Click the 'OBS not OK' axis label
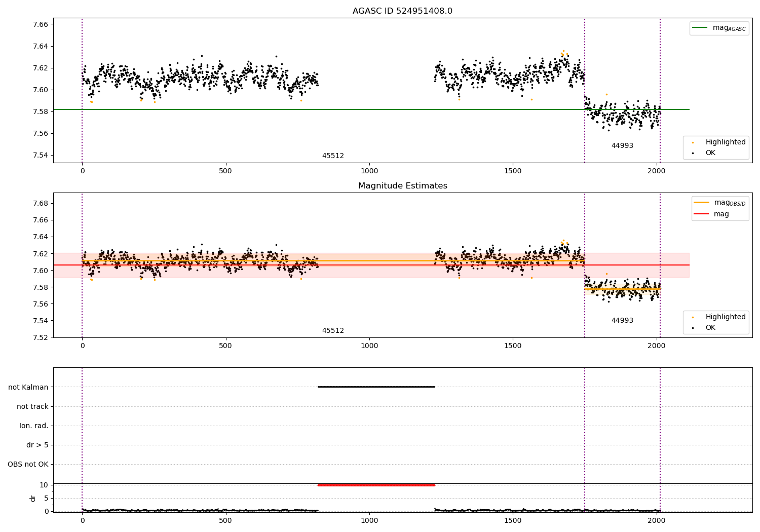 click(28, 464)
